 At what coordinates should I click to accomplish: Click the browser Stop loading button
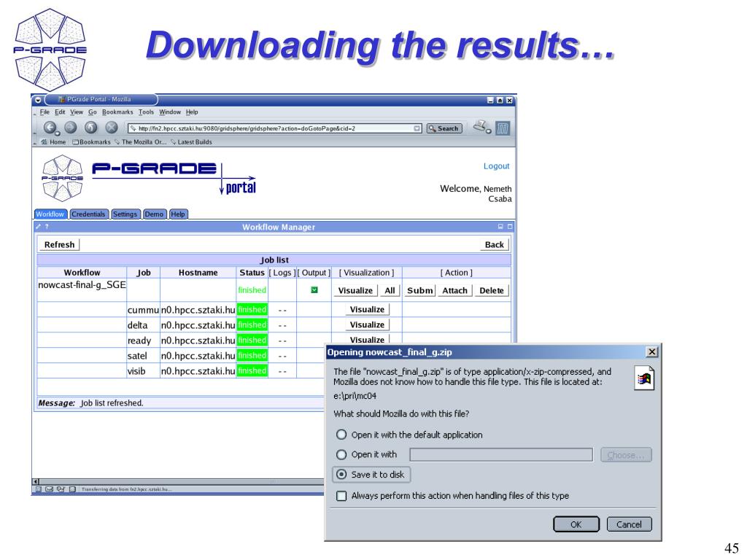[x=112, y=127]
